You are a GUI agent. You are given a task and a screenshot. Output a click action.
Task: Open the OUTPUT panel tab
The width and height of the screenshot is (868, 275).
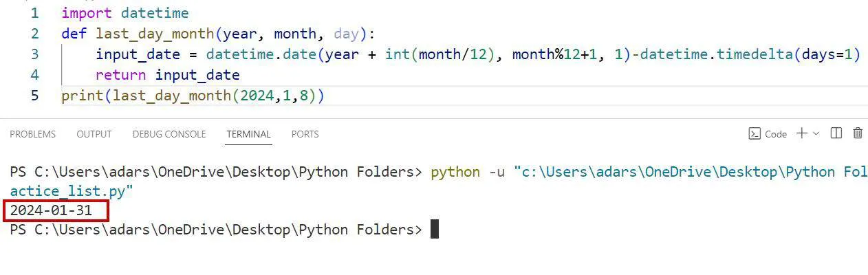coord(94,134)
